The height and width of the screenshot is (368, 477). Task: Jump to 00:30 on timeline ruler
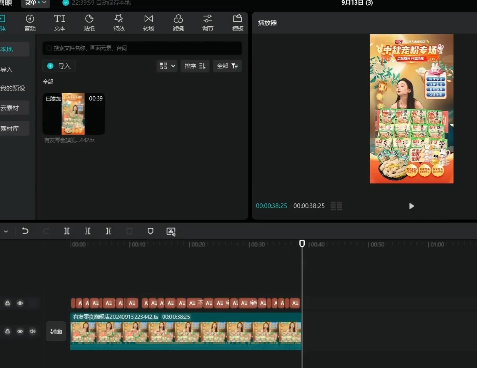point(257,244)
